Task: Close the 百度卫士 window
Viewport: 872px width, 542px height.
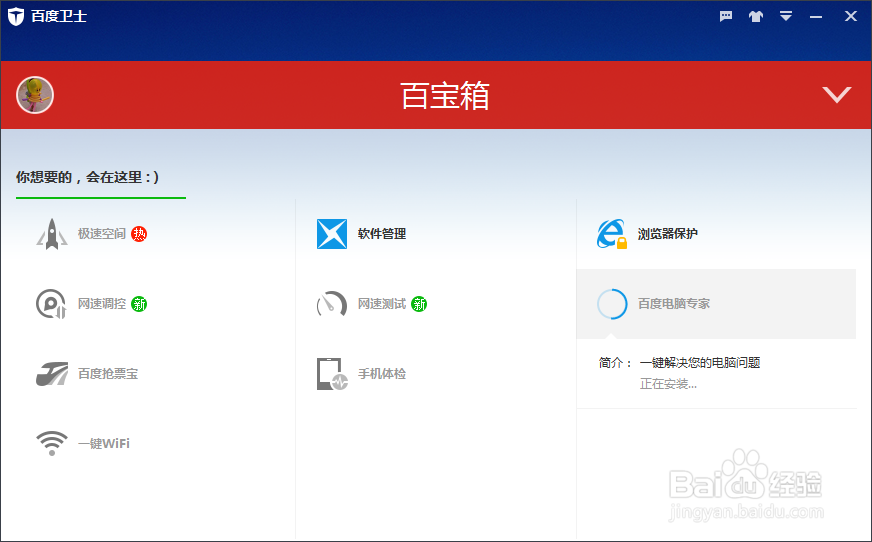Action: pos(851,16)
